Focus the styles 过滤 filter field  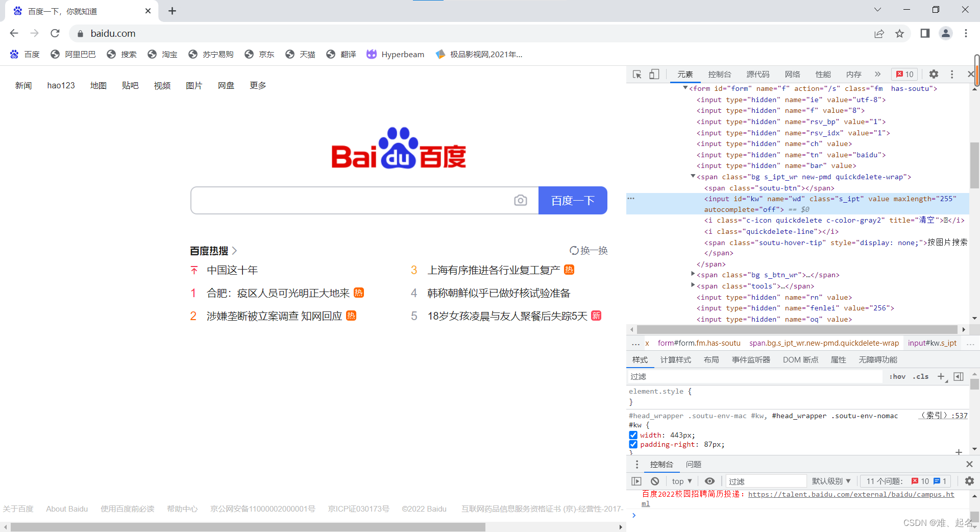[754, 376]
